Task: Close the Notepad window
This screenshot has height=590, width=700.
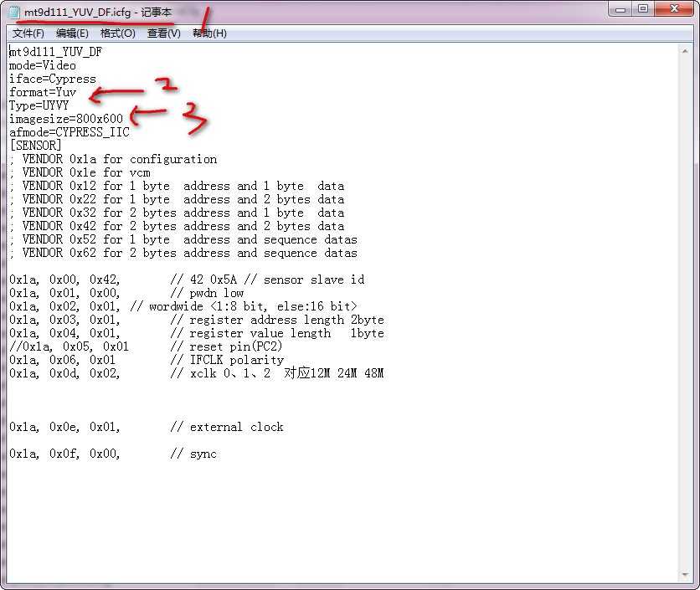Action: pos(674,9)
